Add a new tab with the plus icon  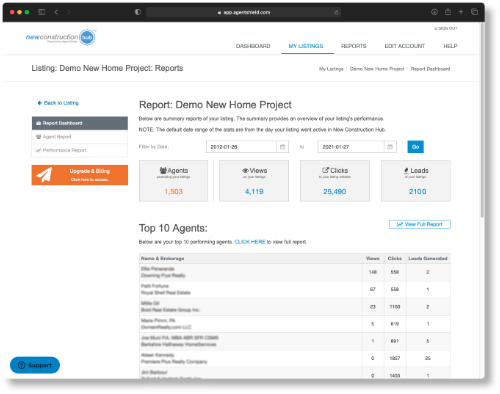pyautogui.click(x=461, y=12)
